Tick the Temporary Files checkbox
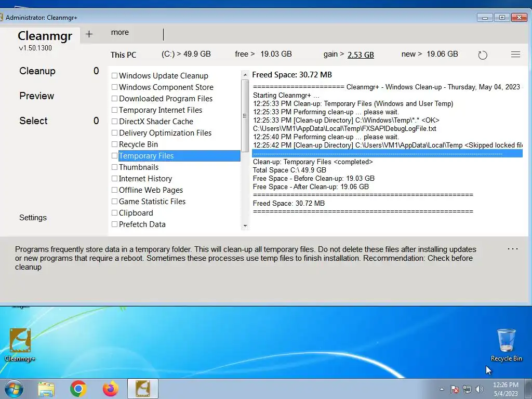Viewport: 532px width, 399px height. 115,156
